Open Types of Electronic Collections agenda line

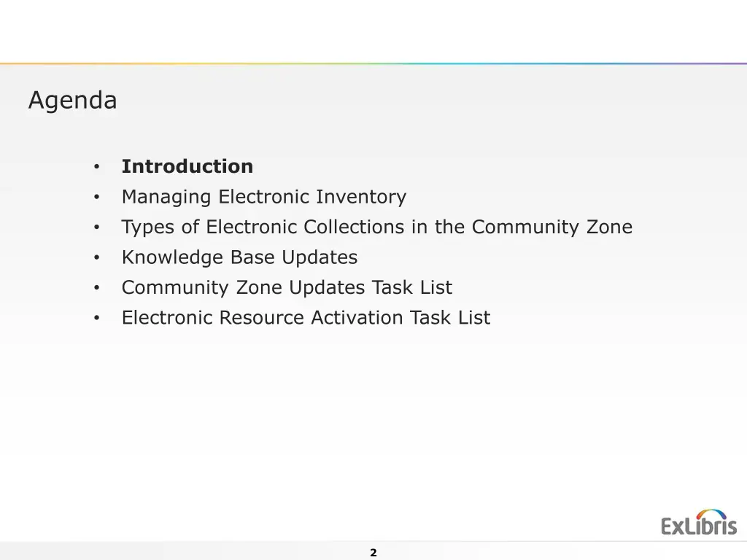[377, 227]
